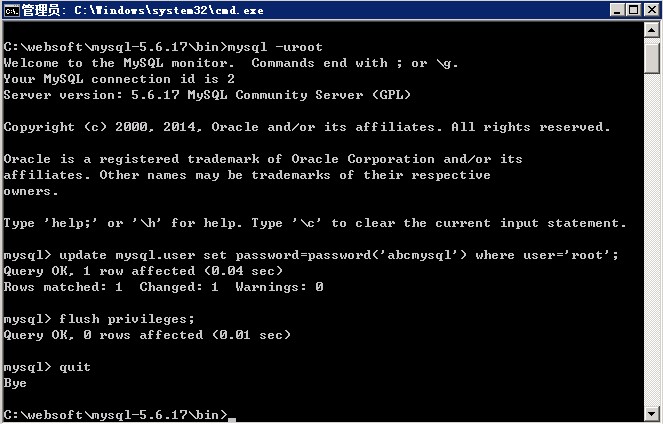Click the 'update mysql.user' command line
Screen dimensions: 663x424
tap(311, 255)
